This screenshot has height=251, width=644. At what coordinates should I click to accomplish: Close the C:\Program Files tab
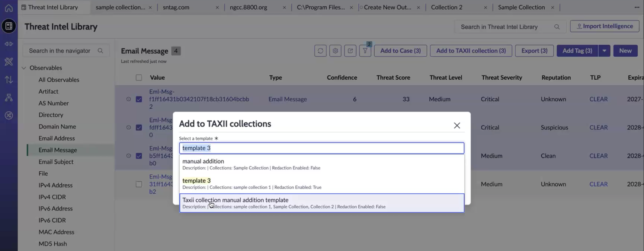tap(351, 7)
